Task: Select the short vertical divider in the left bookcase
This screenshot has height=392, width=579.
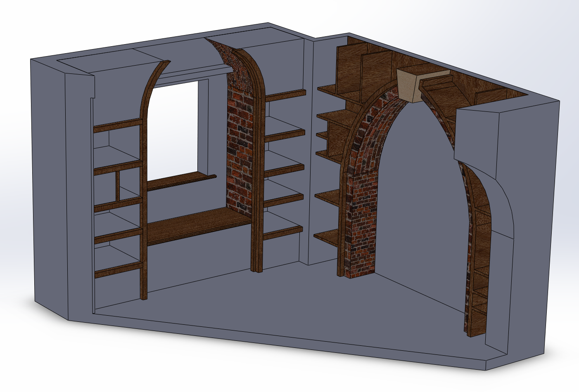Action: 118,186
